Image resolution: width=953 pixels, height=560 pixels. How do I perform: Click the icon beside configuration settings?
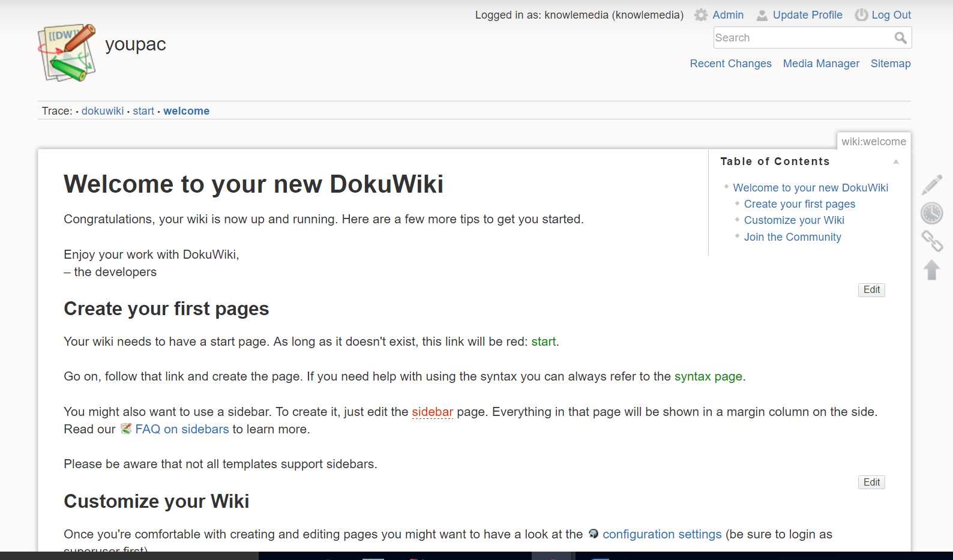[x=594, y=534]
